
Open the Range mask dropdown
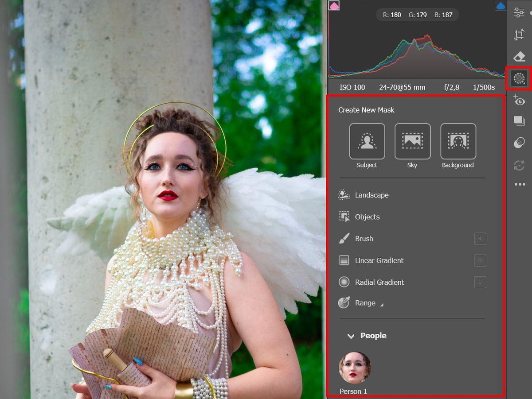point(361,303)
